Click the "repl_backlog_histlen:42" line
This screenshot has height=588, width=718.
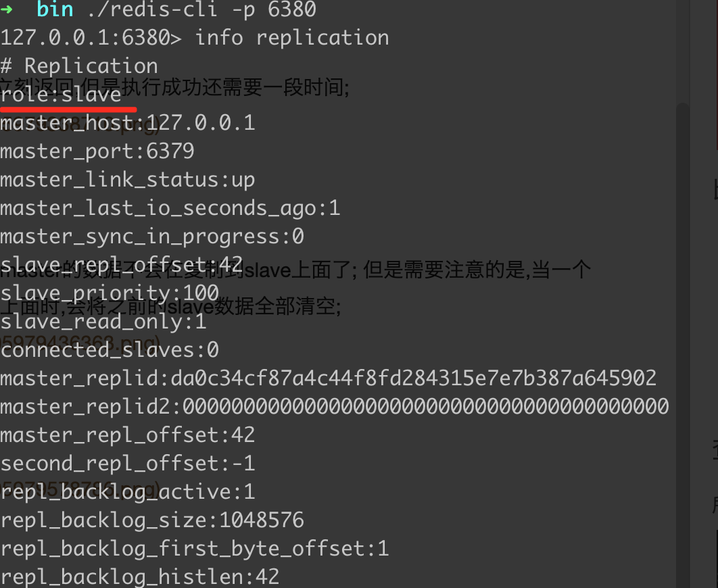coord(140,577)
